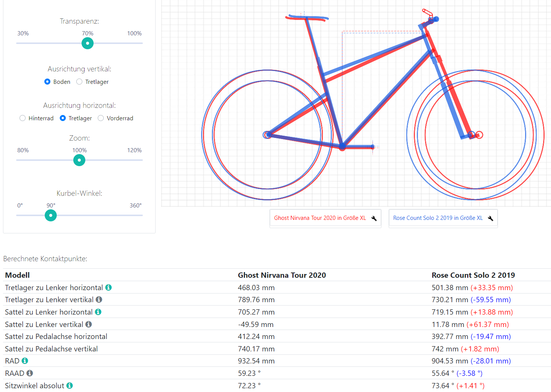The height and width of the screenshot is (392, 551).
Task: Show info tooltip next to RAAD
Action: pyautogui.click(x=30, y=373)
